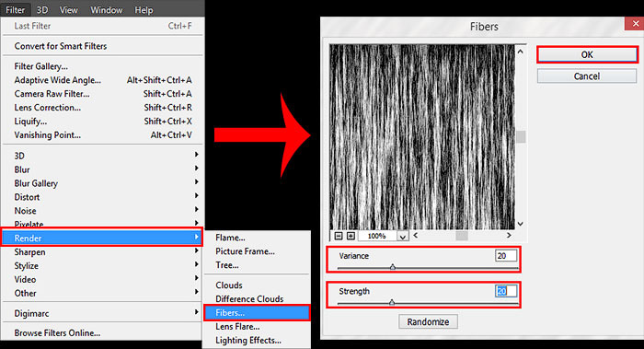Click the preview scroll up arrow
The width and height of the screenshot is (644, 349).
coord(521,52)
